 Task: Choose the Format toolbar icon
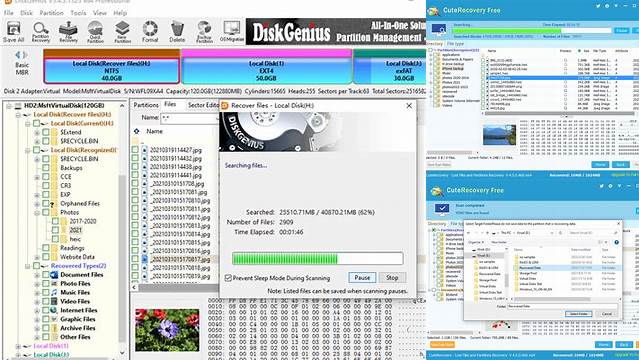pos(150,32)
